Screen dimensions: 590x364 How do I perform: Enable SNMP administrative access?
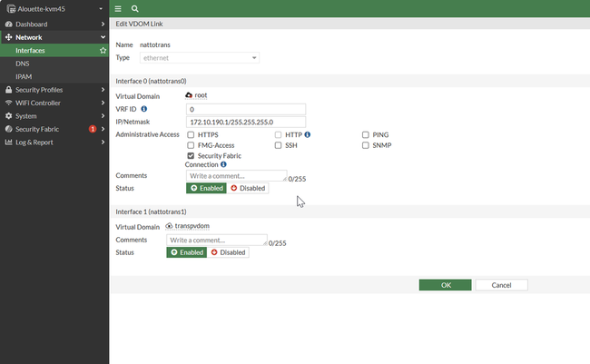[x=366, y=145]
